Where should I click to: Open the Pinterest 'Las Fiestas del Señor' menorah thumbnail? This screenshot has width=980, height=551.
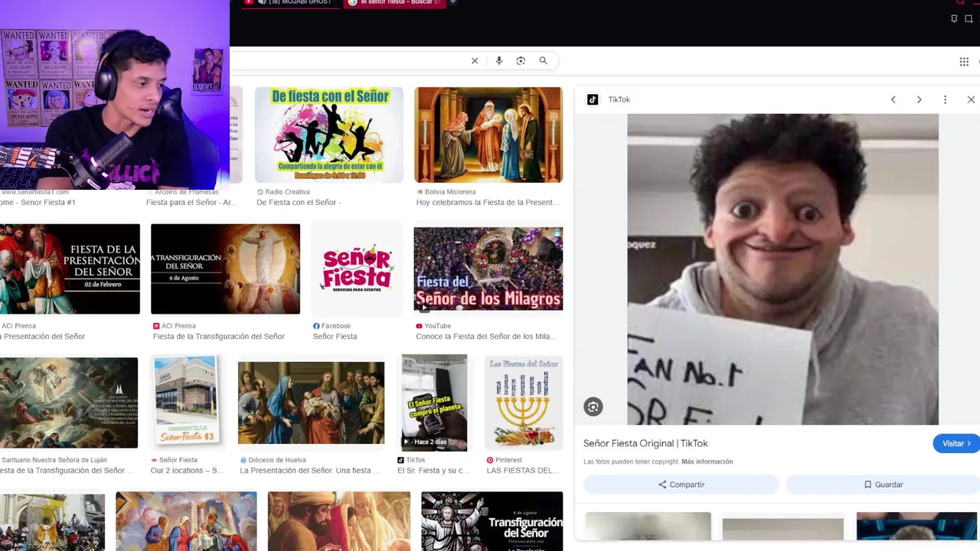[x=524, y=403]
